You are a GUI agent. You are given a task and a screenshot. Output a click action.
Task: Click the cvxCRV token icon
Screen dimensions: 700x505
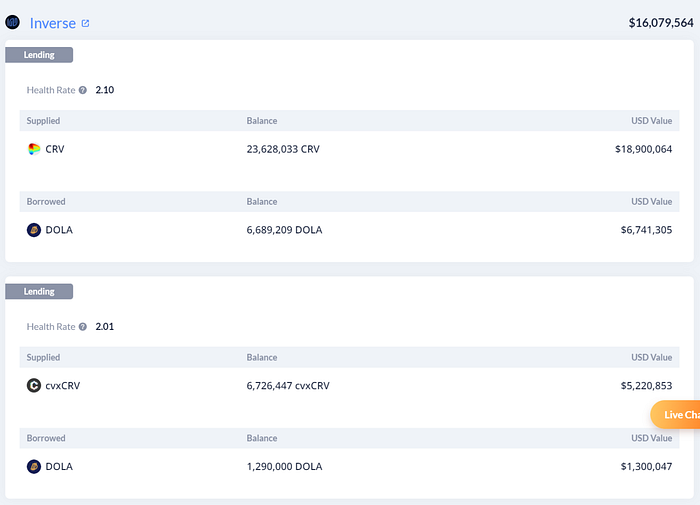click(34, 385)
